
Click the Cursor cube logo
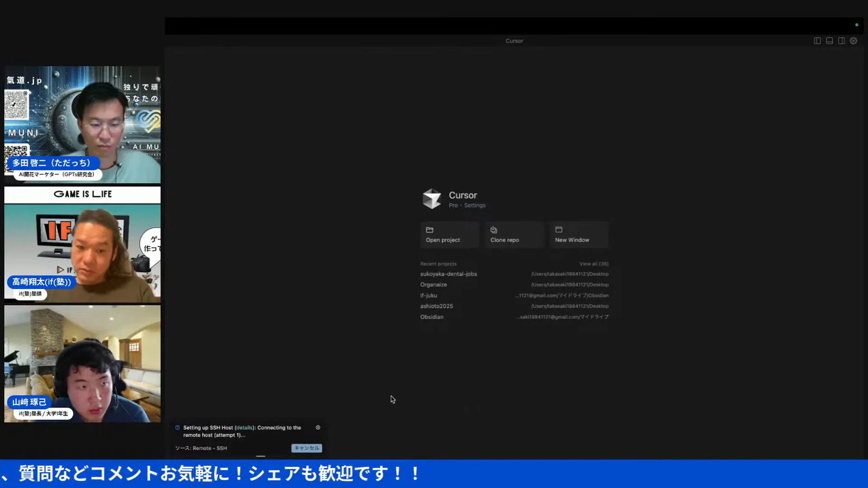click(x=432, y=199)
